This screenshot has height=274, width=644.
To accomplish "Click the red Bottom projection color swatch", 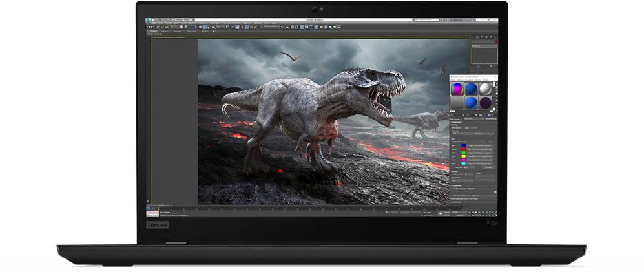I will (x=463, y=151).
